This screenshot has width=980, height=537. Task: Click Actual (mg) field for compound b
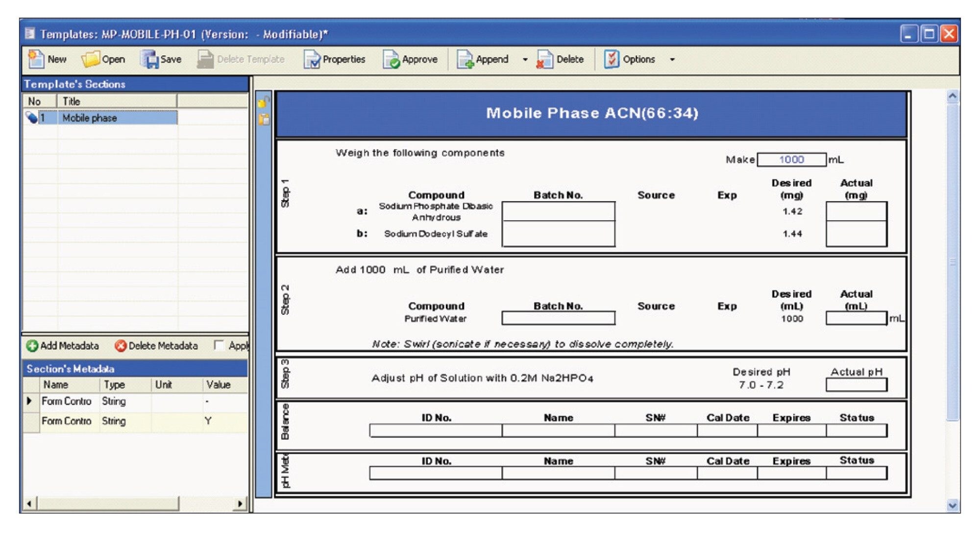click(856, 233)
